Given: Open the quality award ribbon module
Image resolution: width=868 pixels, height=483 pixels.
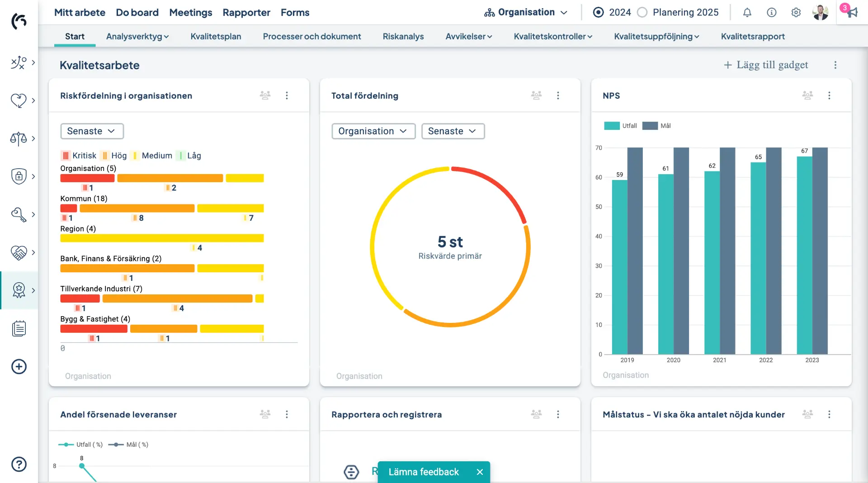Looking at the screenshot, I should tap(19, 290).
